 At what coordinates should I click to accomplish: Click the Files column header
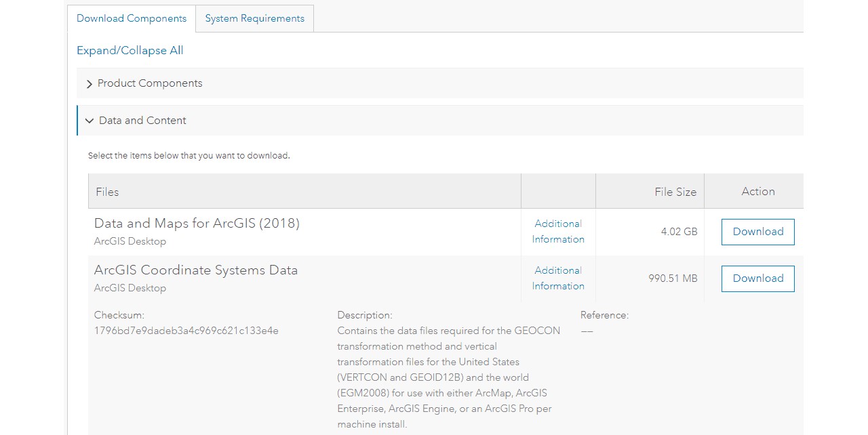pyautogui.click(x=107, y=192)
